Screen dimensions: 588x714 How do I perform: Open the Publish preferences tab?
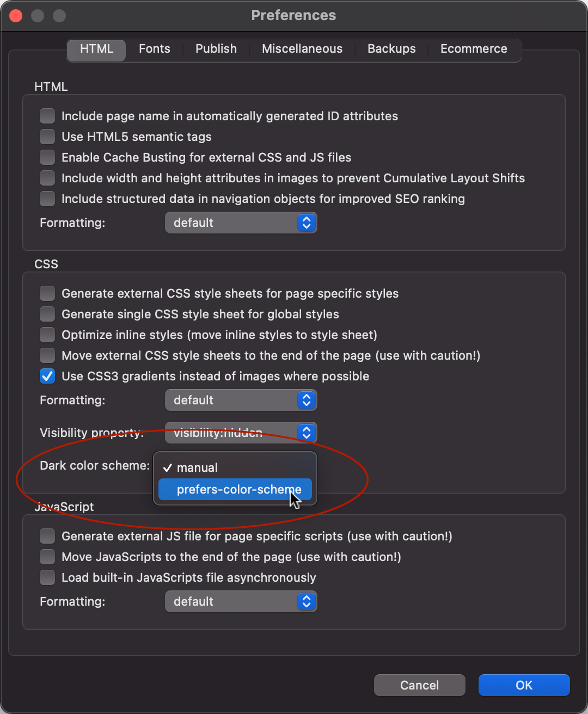[x=216, y=49]
